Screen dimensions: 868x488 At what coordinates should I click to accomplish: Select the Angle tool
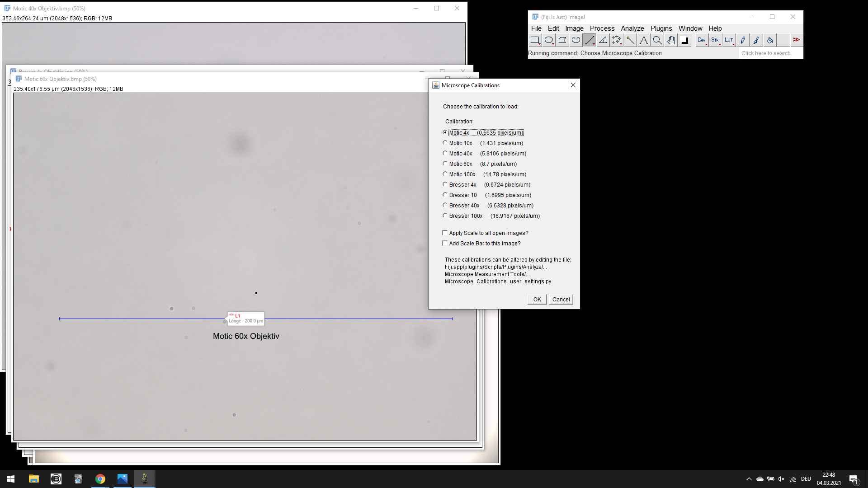tap(603, 40)
